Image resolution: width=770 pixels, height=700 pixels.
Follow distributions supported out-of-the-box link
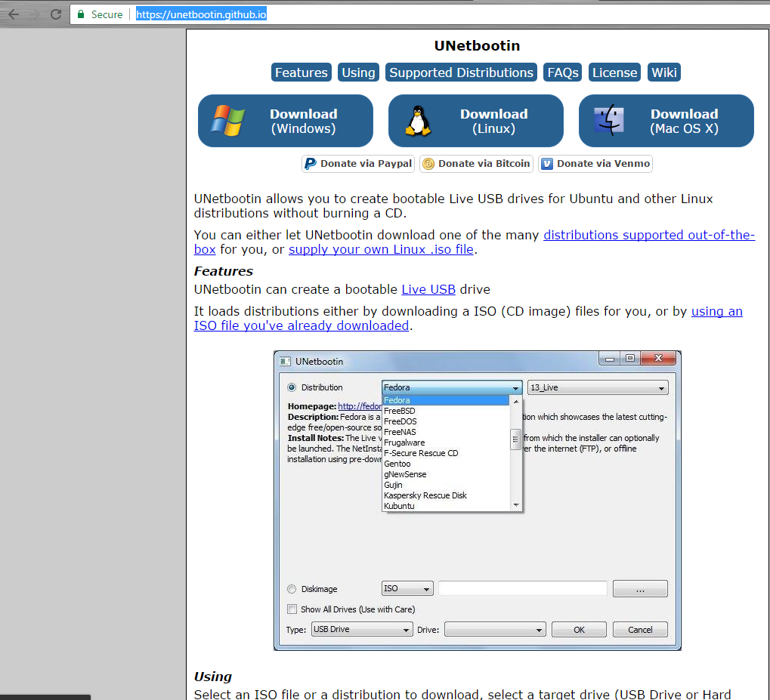pyautogui.click(x=648, y=235)
